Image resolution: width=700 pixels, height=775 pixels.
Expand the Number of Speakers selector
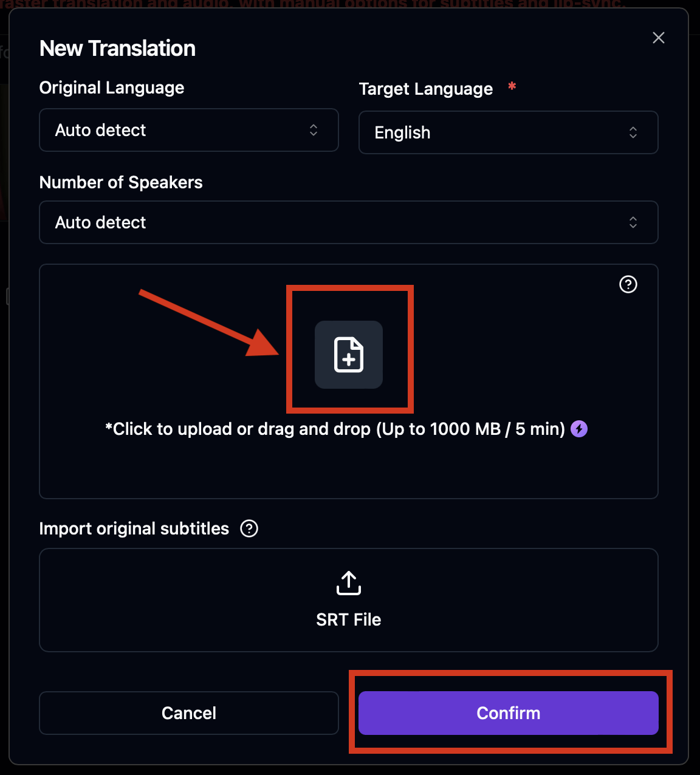(x=348, y=222)
